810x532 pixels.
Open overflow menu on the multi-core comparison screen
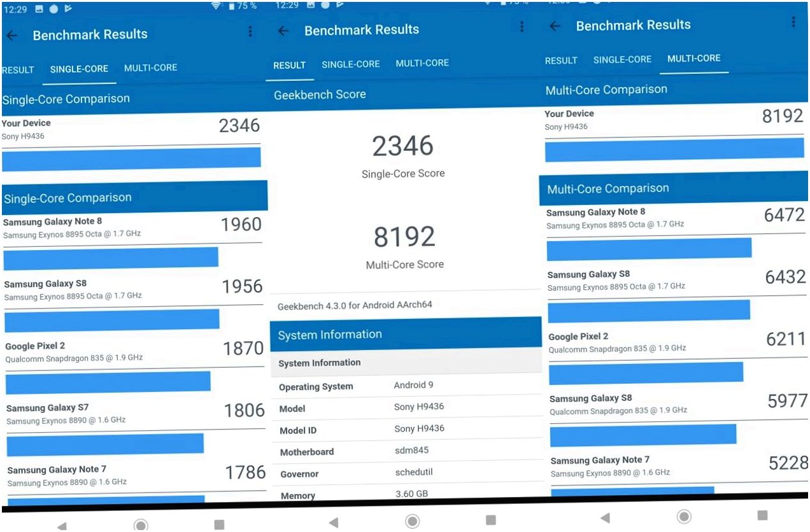(793, 22)
